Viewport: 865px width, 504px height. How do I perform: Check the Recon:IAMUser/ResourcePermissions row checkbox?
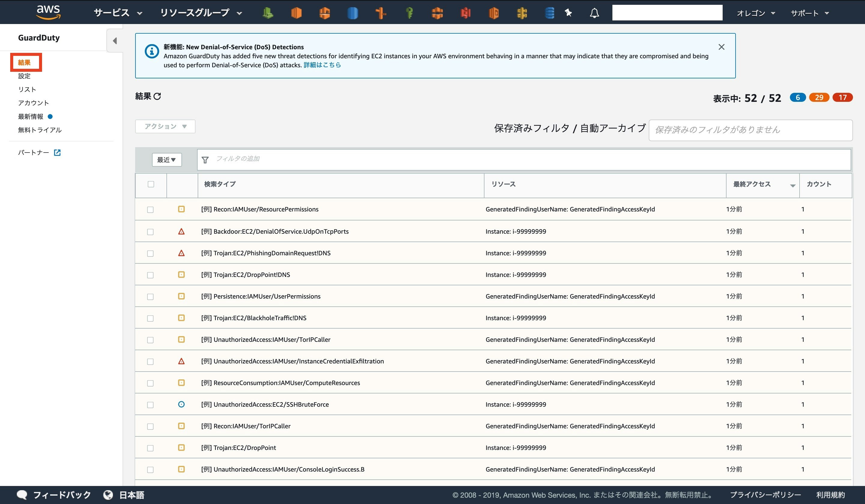(150, 210)
